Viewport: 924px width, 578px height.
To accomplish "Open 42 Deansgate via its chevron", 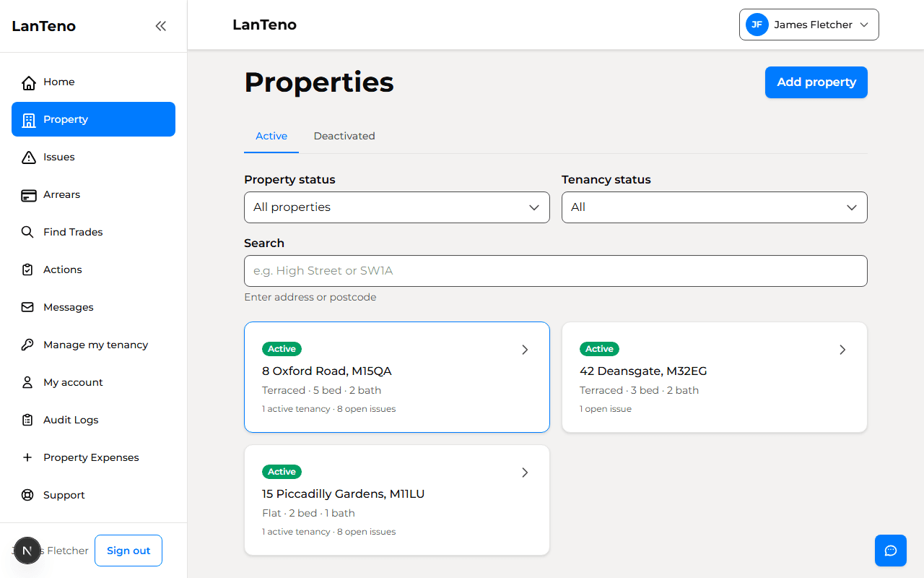I will coord(842,350).
